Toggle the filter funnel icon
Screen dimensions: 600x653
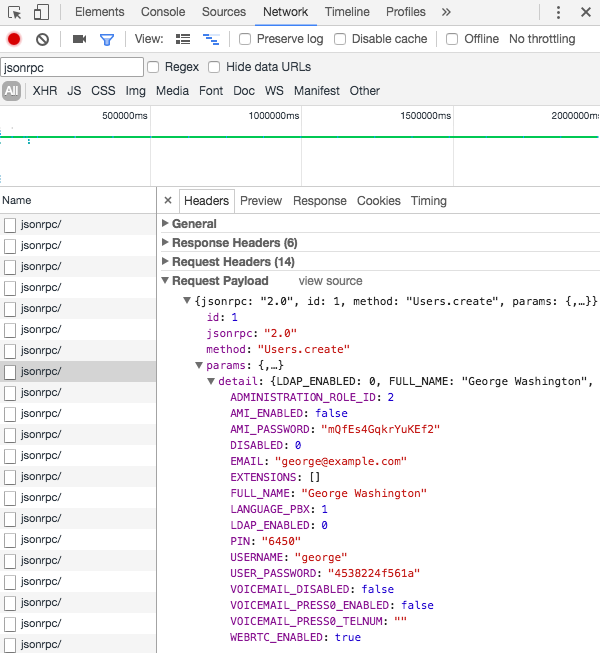[107, 40]
